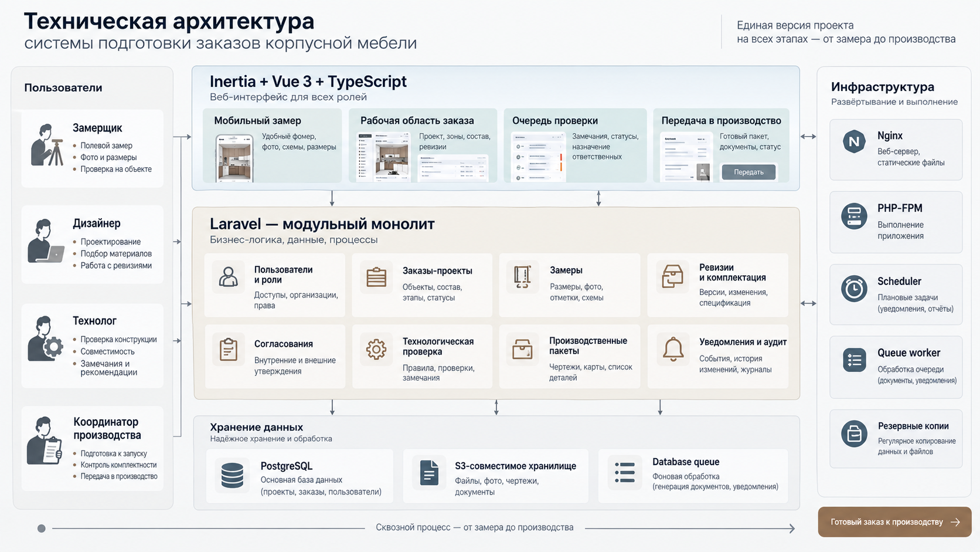This screenshot has height=552, width=980.
Task: Click the Технолог person-with-gear icon
Action: pyautogui.click(x=46, y=338)
